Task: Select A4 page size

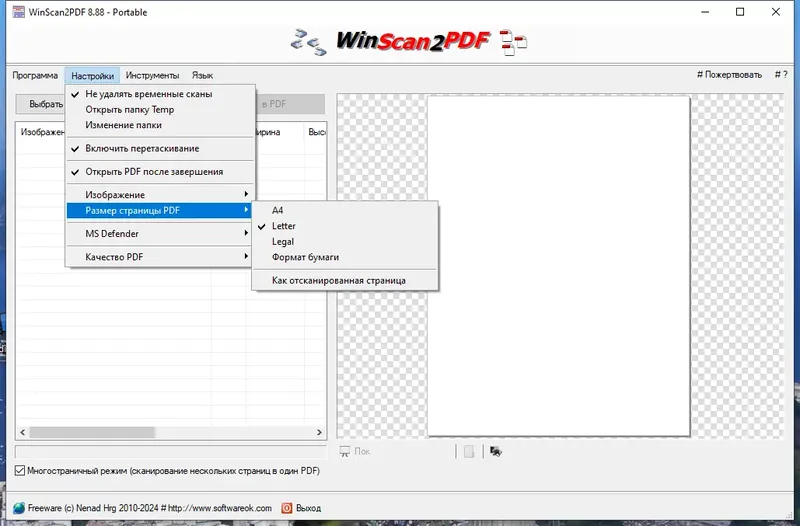Action: click(345, 210)
